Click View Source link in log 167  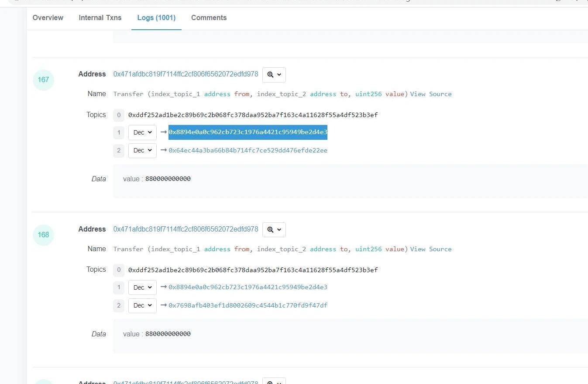[x=431, y=94]
